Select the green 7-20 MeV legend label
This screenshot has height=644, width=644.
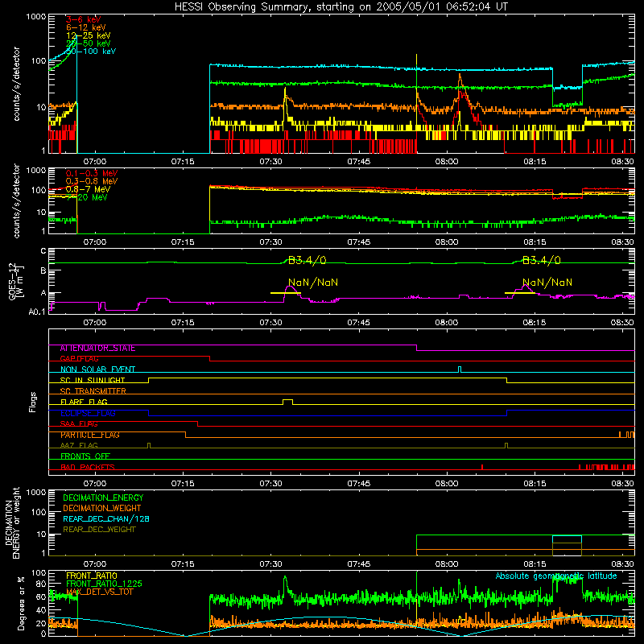pyautogui.click(x=87, y=197)
